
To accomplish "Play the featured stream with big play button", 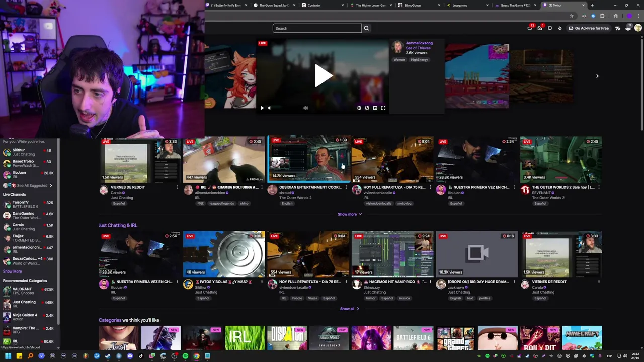I will coord(324,76).
